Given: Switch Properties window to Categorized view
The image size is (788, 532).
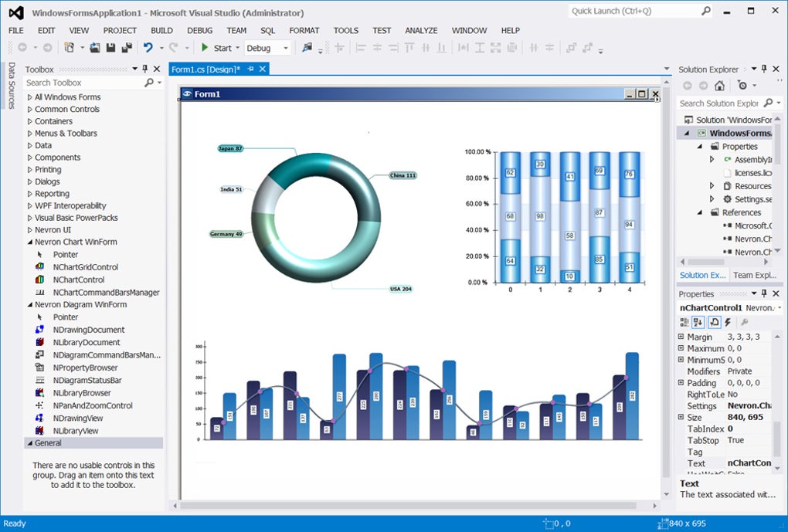Looking at the screenshot, I should (x=685, y=323).
